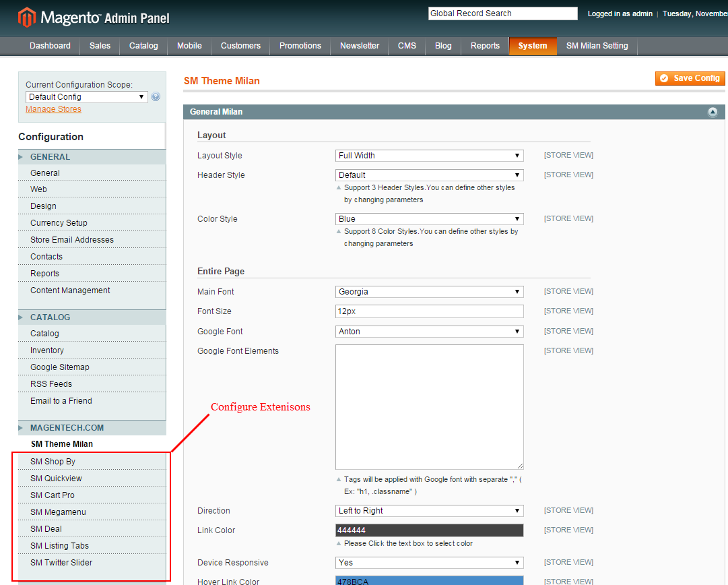The width and height of the screenshot is (728, 585).
Task: Open Google Sitemap in sidebar
Action: coord(92,367)
